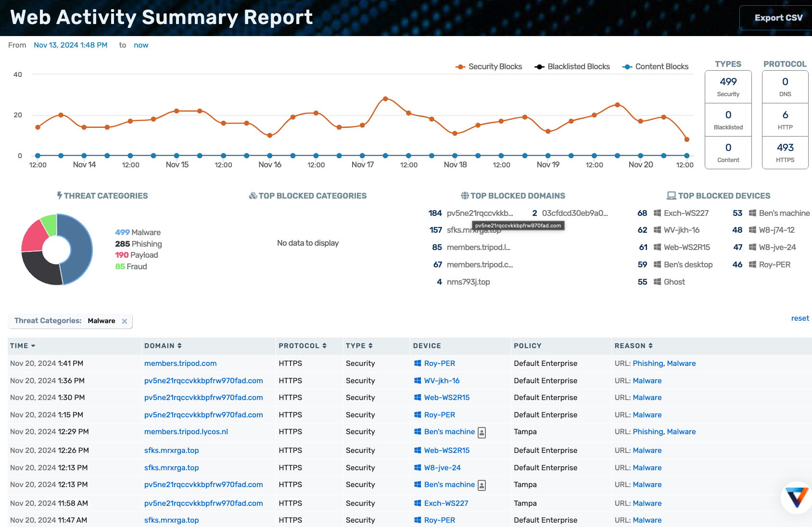The width and height of the screenshot is (812, 527).
Task: Open the start date picker Nov 13, 2024
Action: 70,45
